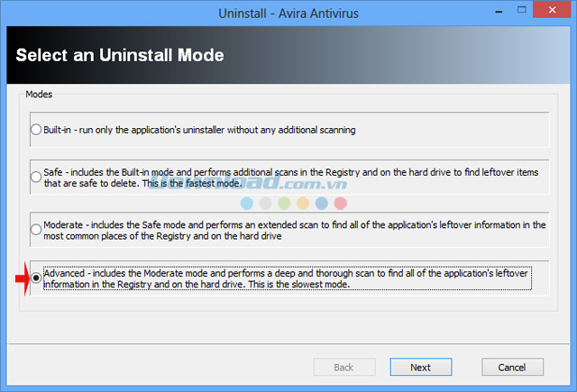Viewport: 577px width, 392px height.
Task: Pick the Moderate uninstall mode radio button
Action: [36, 230]
